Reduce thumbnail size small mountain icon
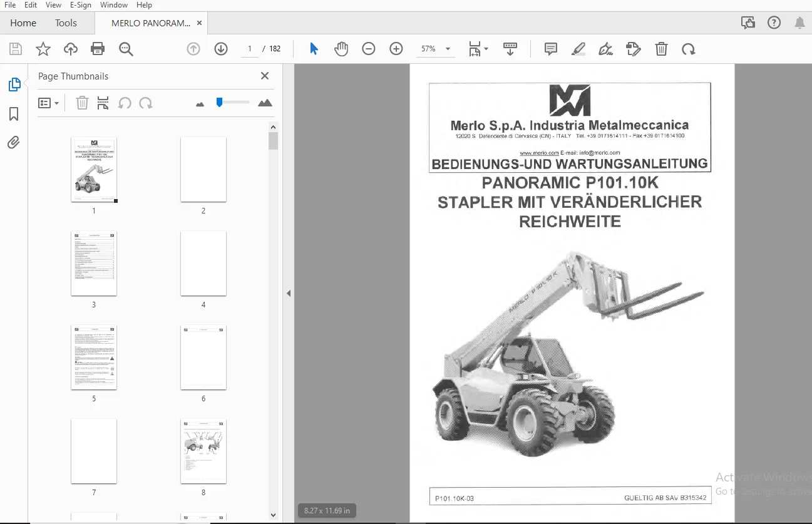This screenshot has width=812, height=524. pos(200,104)
